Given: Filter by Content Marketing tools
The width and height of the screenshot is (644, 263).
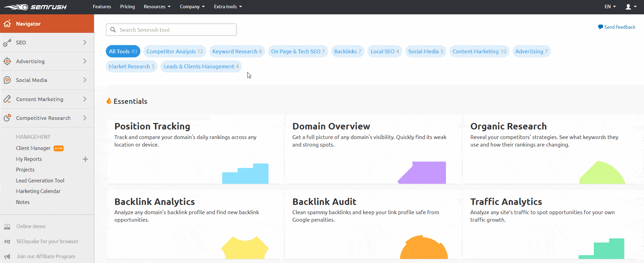Looking at the screenshot, I should click(x=479, y=51).
